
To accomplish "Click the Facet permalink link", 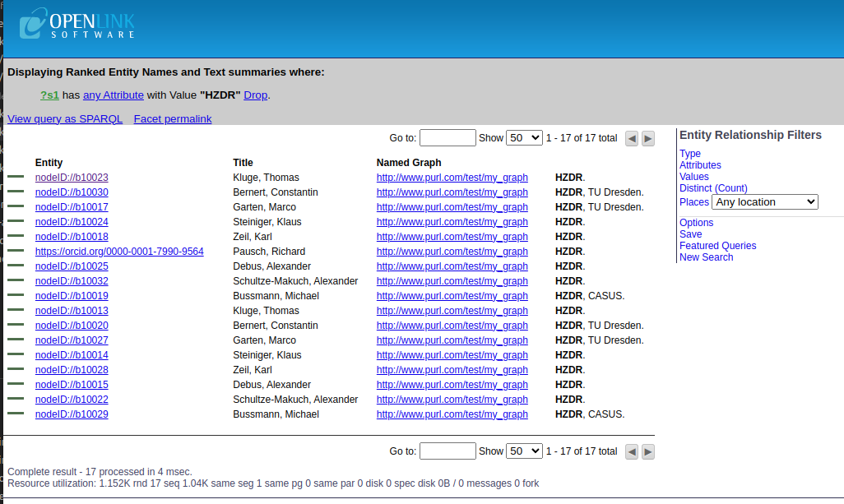I will coord(173,119).
